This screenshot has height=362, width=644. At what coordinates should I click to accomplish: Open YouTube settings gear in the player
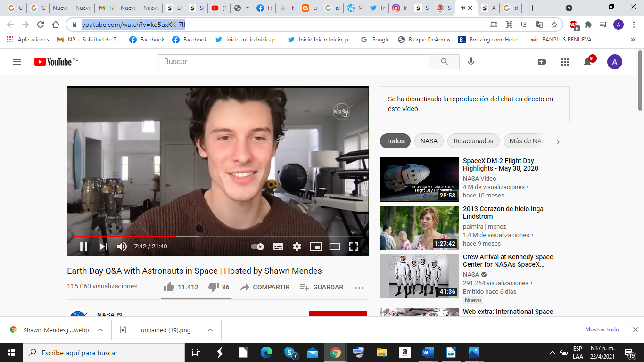tap(297, 246)
